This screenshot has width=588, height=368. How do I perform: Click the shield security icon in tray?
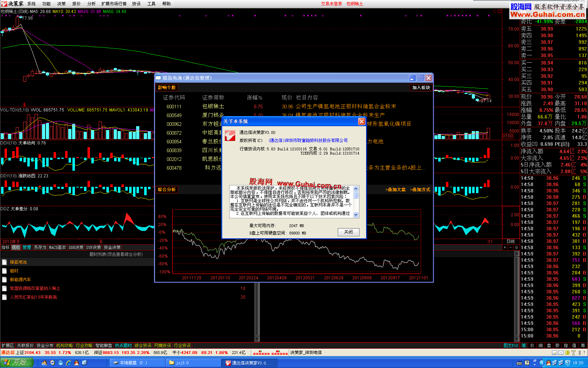[568, 363]
